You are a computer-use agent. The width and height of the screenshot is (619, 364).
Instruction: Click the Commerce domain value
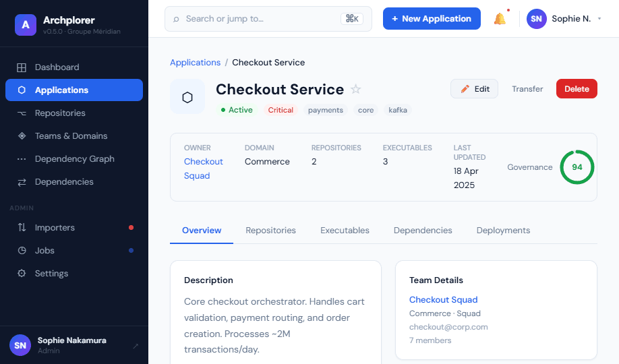coord(267,162)
